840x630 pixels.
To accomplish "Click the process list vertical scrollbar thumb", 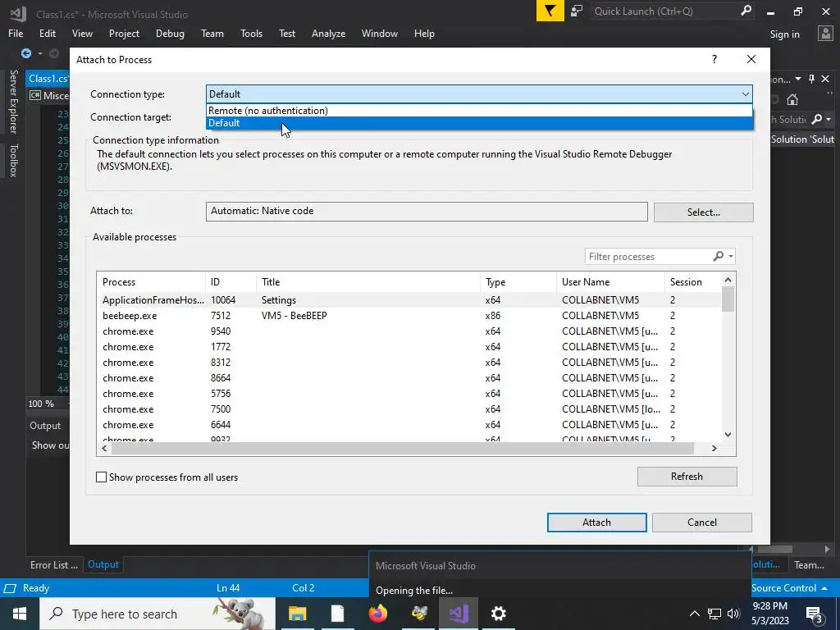I will click(728, 299).
